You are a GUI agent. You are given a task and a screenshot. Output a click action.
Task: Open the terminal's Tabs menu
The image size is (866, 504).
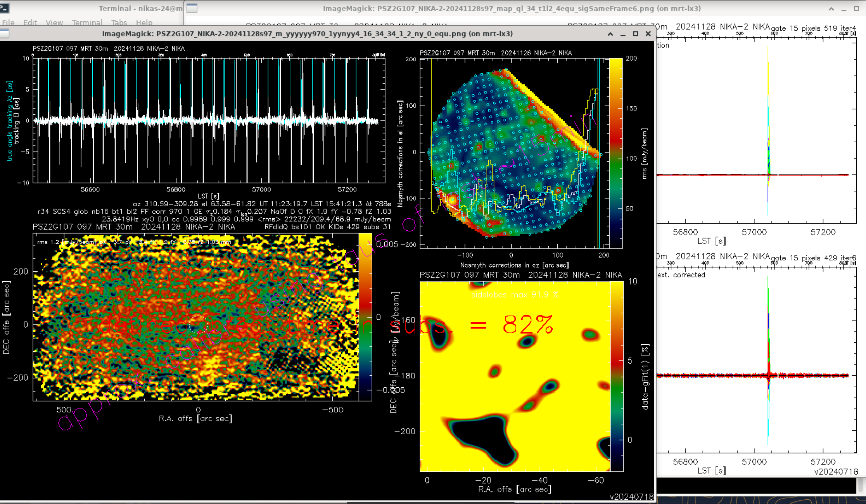point(119,22)
